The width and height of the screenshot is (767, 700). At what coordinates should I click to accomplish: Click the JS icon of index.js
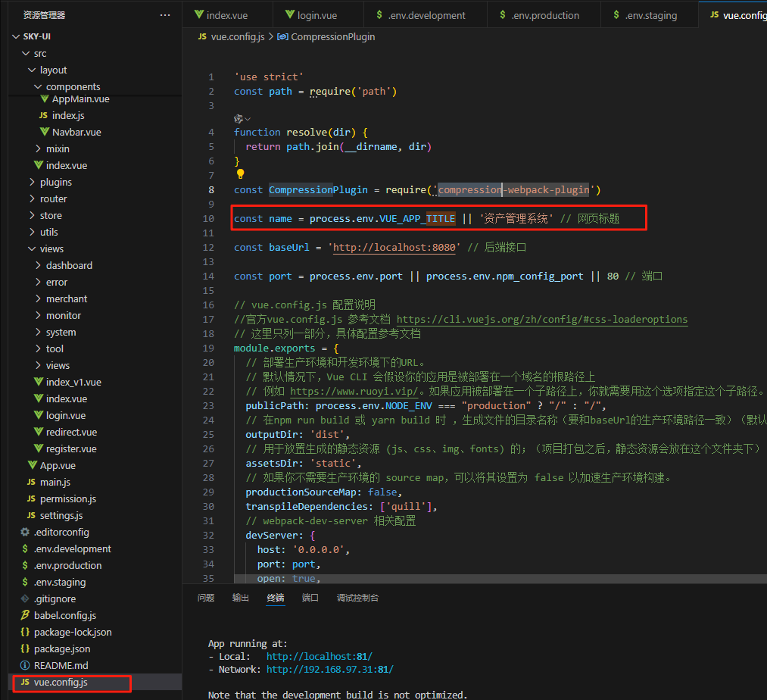43,115
